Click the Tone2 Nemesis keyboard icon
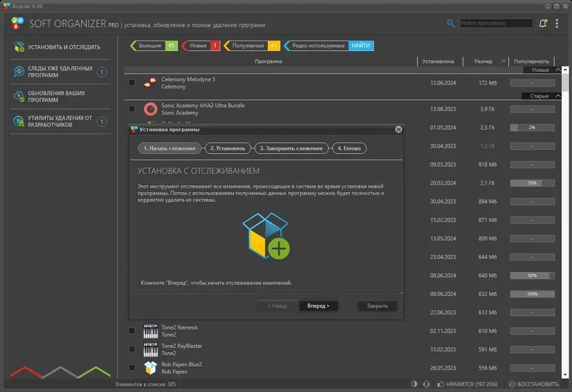 click(150, 331)
